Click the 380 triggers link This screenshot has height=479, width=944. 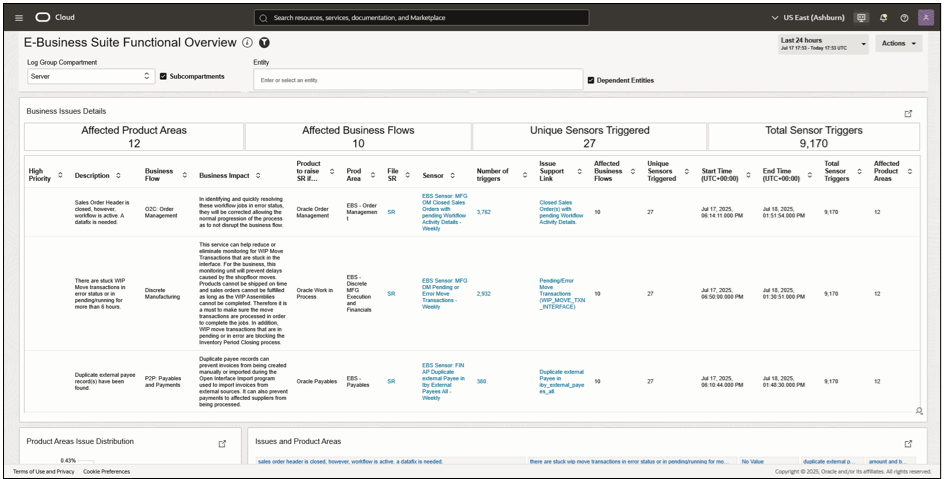482,382
